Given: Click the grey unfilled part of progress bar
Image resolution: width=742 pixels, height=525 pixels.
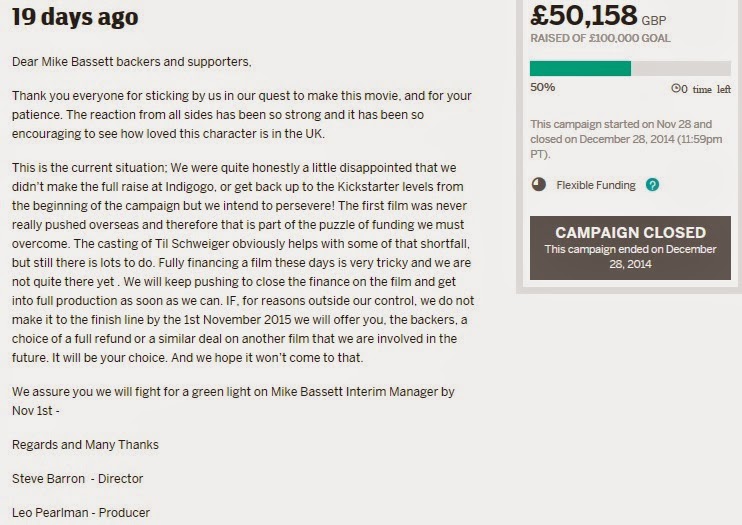Looking at the screenshot, I should coord(681,68).
